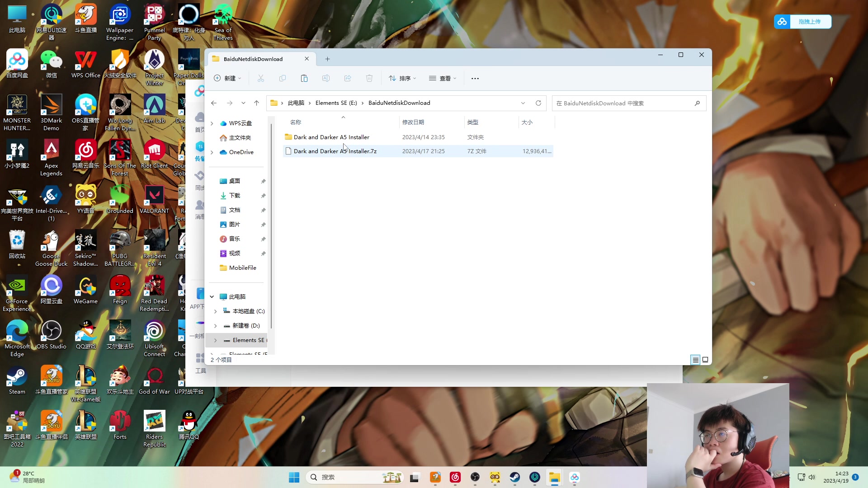868x488 pixels.
Task: Select Dark and Darker A5 Installer.7z file
Action: point(335,151)
